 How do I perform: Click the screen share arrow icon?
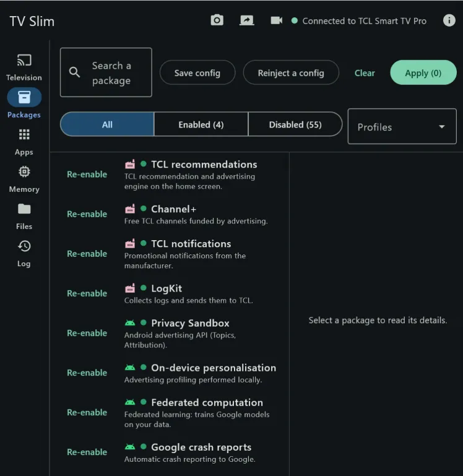pos(246,20)
